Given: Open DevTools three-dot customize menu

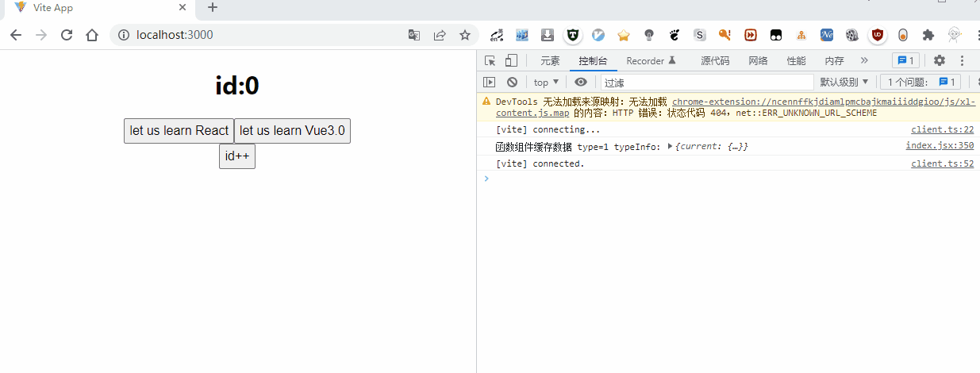Looking at the screenshot, I should click(x=963, y=60).
